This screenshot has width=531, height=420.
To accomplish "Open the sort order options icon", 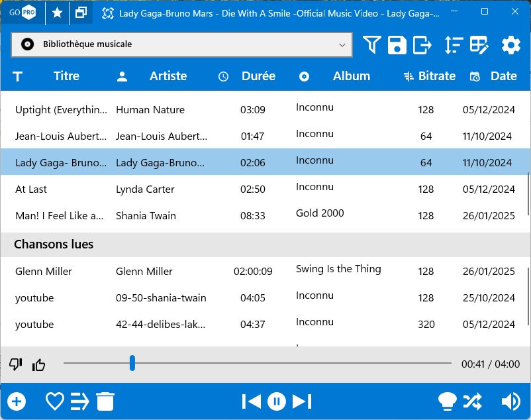I will pos(454,44).
